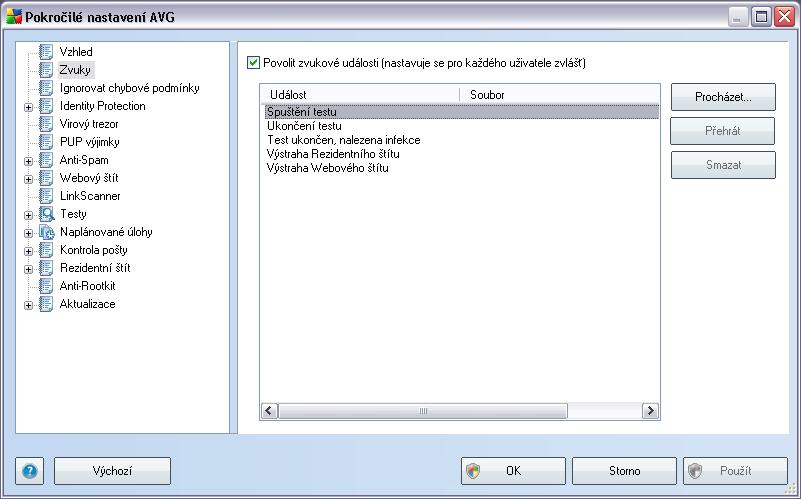Click the Použít button
Image resolution: width=801 pixels, height=499 pixels.
(x=735, y=471)
